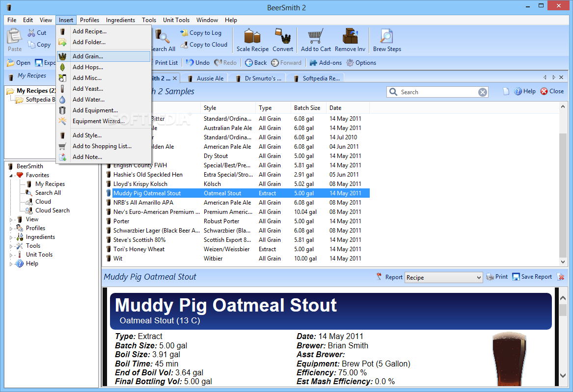Open Options gear in the toolbar
The height and width of the screenshot is (392, 573).
click(x=361, y=63)
